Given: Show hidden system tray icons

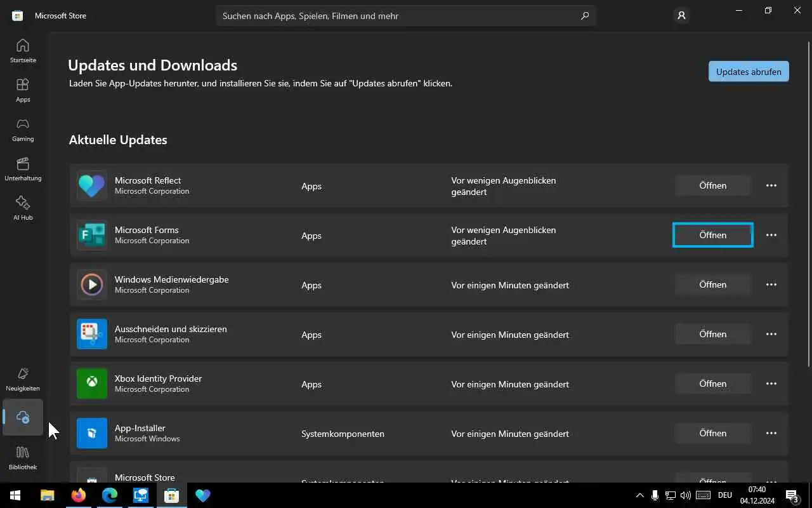Looking at the screenshot, I should click(x=639, y=495).
